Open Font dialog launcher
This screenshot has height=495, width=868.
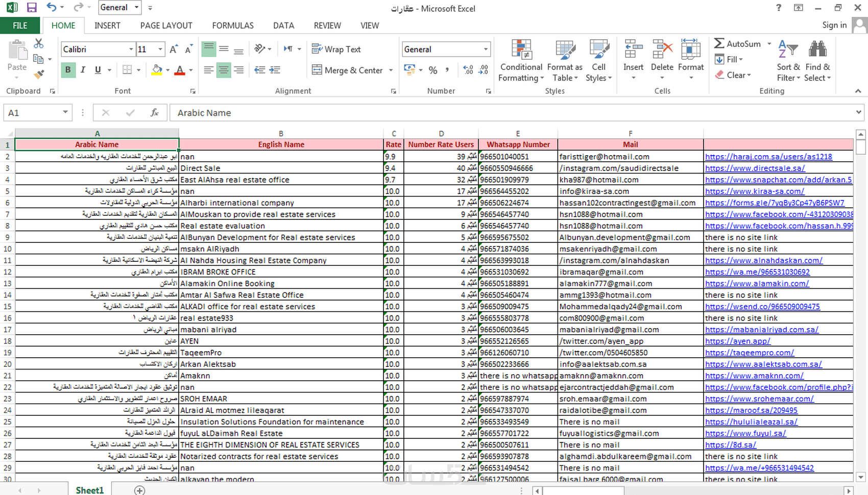192,91
